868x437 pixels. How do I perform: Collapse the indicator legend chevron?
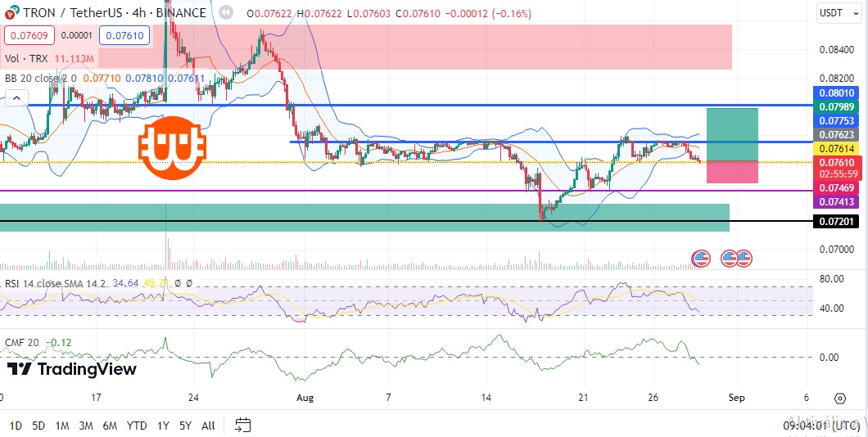pyautogui.click(x=16, y=99)
